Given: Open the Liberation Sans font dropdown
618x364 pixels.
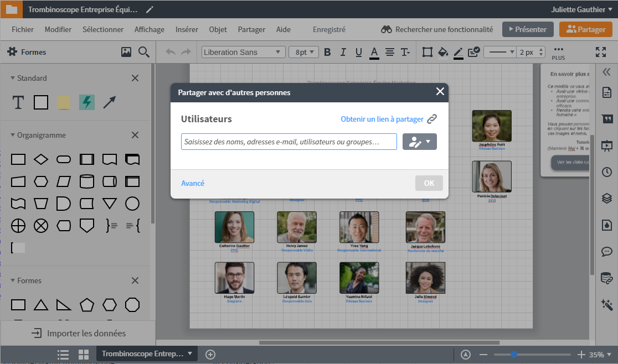Looking at the screenshot, I should coord(243,52).
